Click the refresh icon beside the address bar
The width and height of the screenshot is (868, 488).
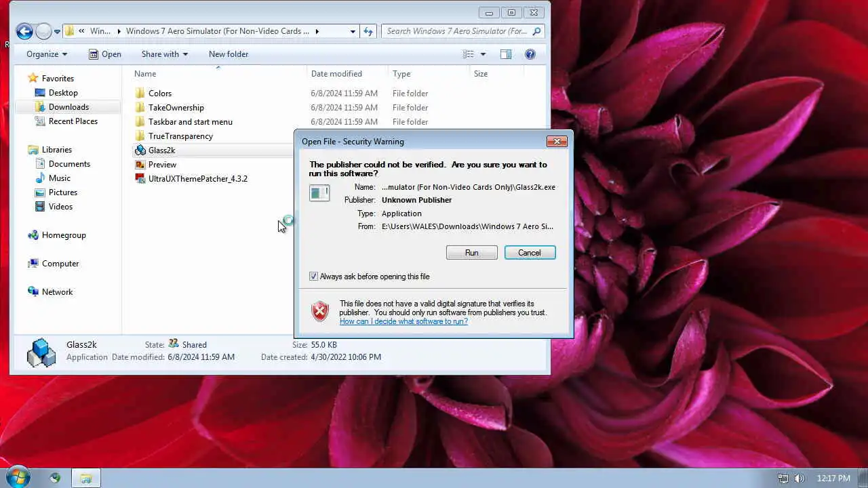pyautogui.click(x=368, y=31)
